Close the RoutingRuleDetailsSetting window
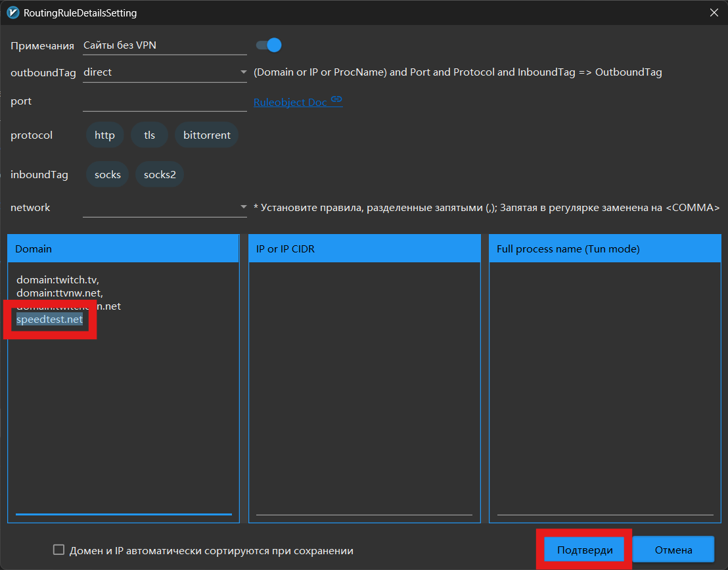The image size is (728, 570). click(x=714, y=12)
